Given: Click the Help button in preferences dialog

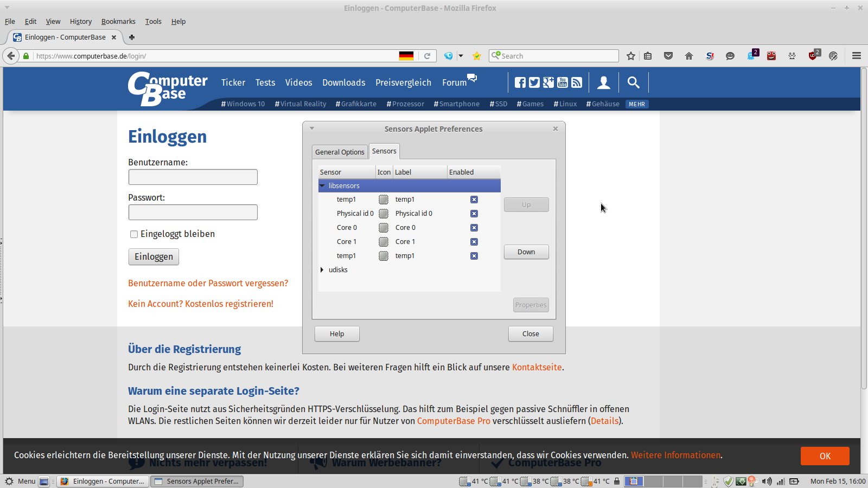Looking at the screenshot, I should pyautogui.click(x=337, y=334).
